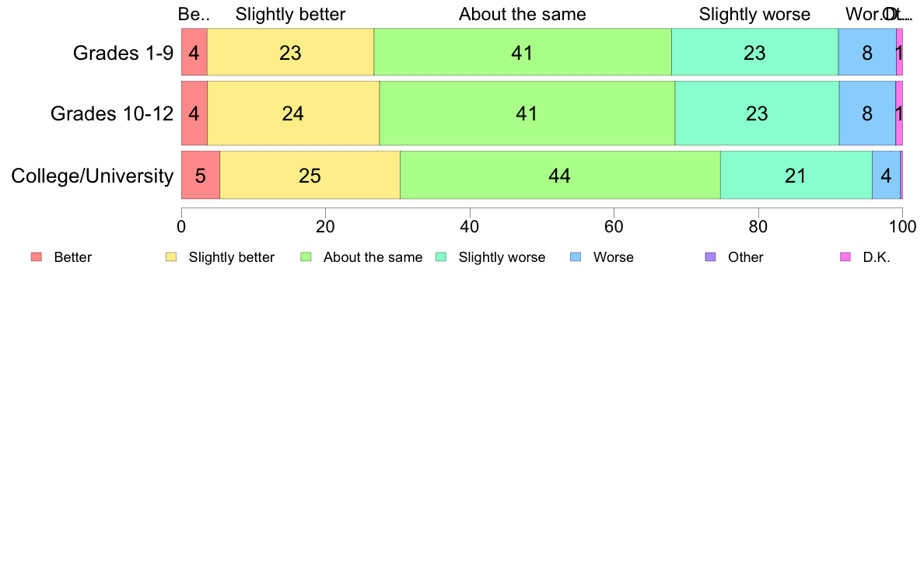Click the yellow Slightly better legend swatch
Viewport: 924px width, 572px height.
coord(171,256)
